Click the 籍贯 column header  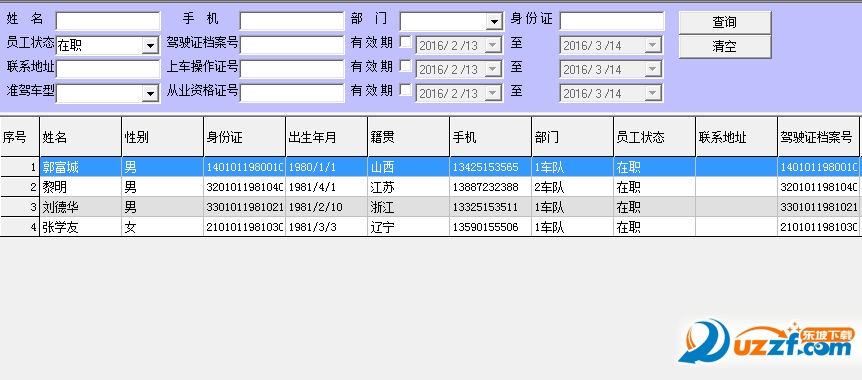tap(408, 137)
